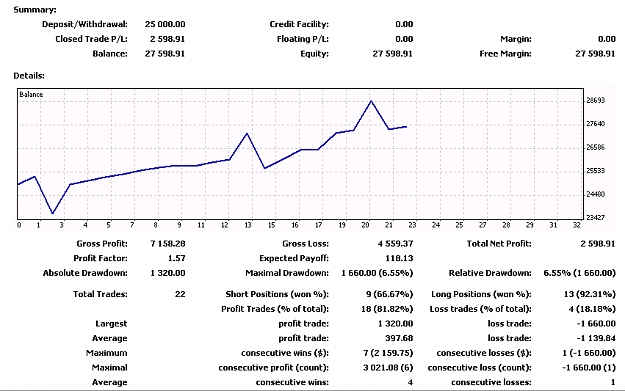
Task: Click the Profit Factor value 1.57
Action: coord(177,258)
